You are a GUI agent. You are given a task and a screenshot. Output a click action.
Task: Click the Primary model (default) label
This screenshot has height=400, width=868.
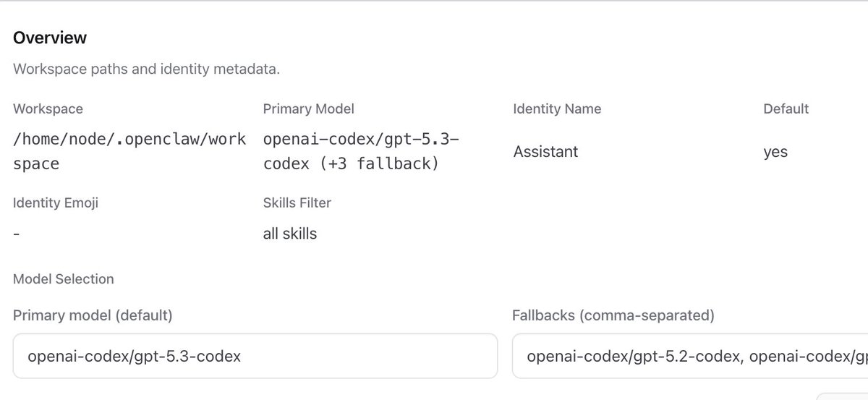(93, 315)
